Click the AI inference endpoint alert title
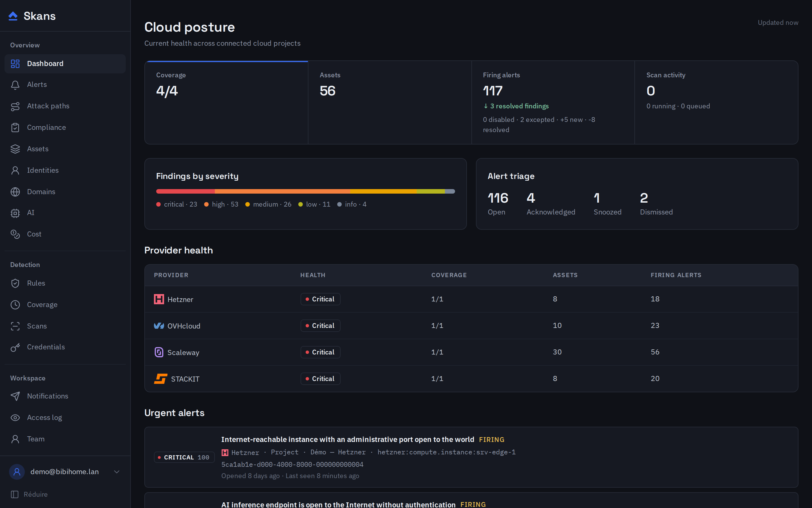This screenshot has width=812, height=508. pyautogui.click(x=338, y=504)
